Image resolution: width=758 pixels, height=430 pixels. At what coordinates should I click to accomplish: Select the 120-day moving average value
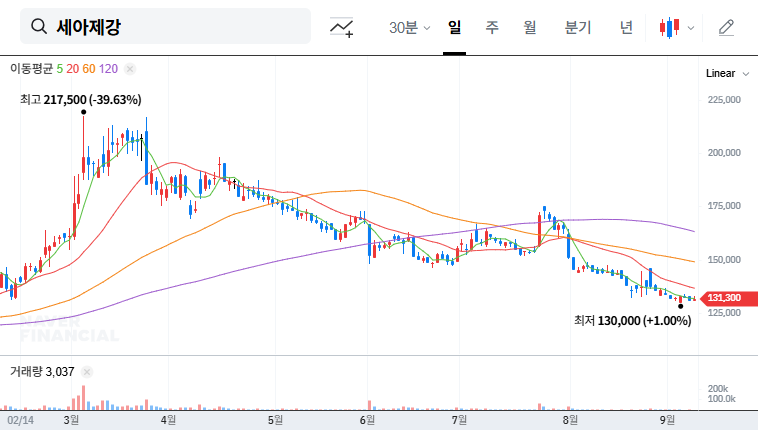coord(108,69)
